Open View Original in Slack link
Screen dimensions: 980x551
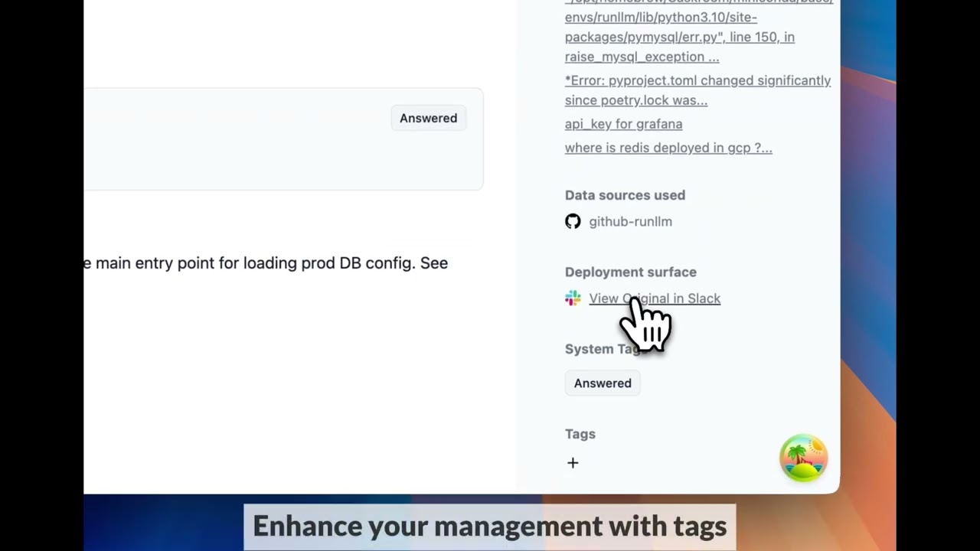coord(655,298)
